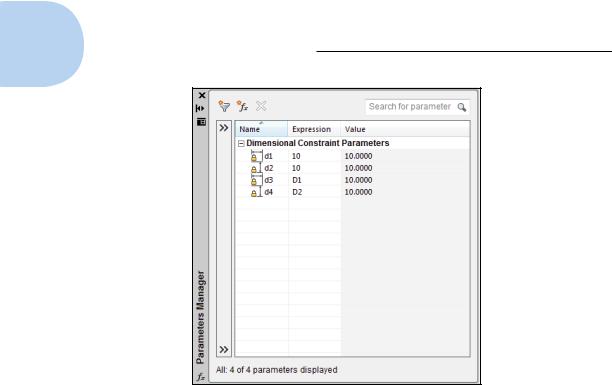Create a new parameter group filter
This screenshot has height=385, width=612.
(x=224, y=106)
